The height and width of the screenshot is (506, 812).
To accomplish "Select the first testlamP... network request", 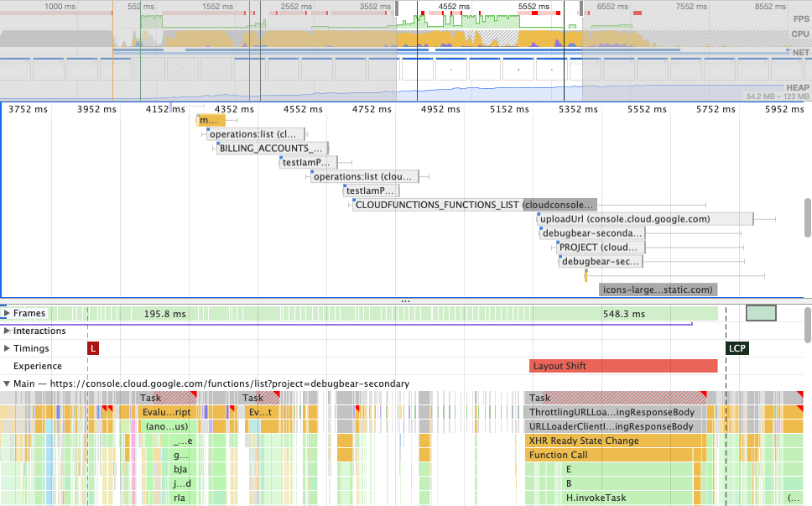I will pyautogui.click(x=309, y=163).
